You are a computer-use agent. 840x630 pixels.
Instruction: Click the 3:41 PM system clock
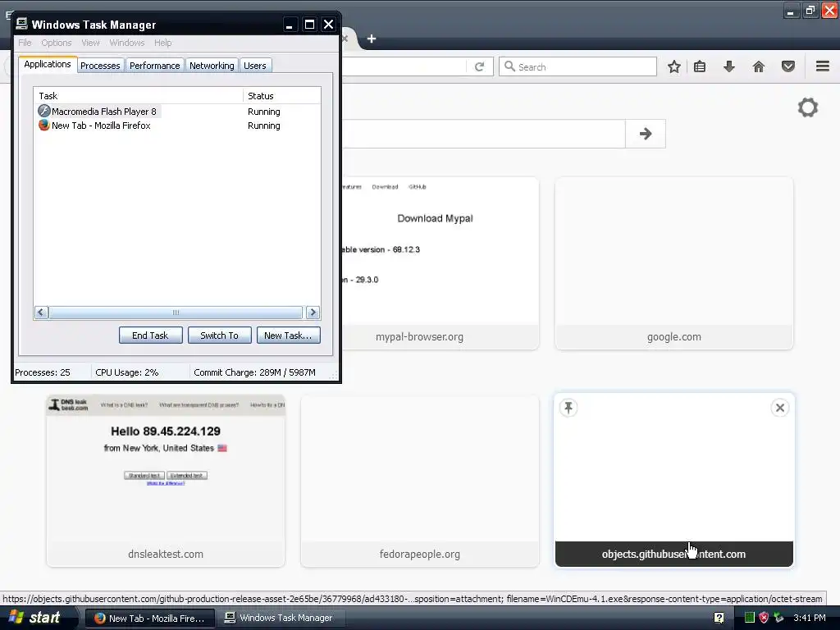810,618
